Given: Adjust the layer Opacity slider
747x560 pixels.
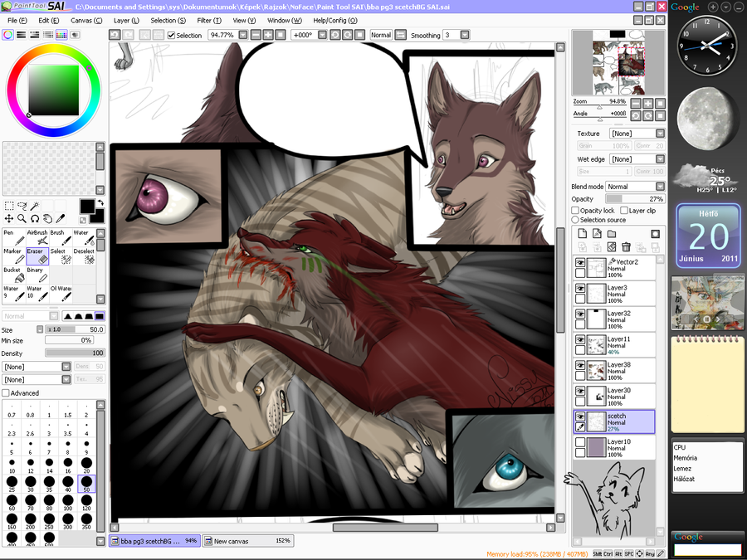Looking at the screenshot, I should pos(635,199).
